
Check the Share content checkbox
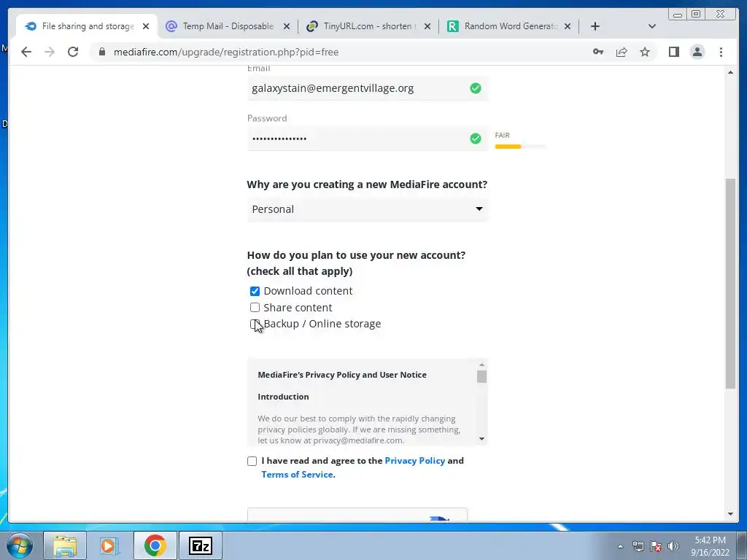(x=255, y=308)
